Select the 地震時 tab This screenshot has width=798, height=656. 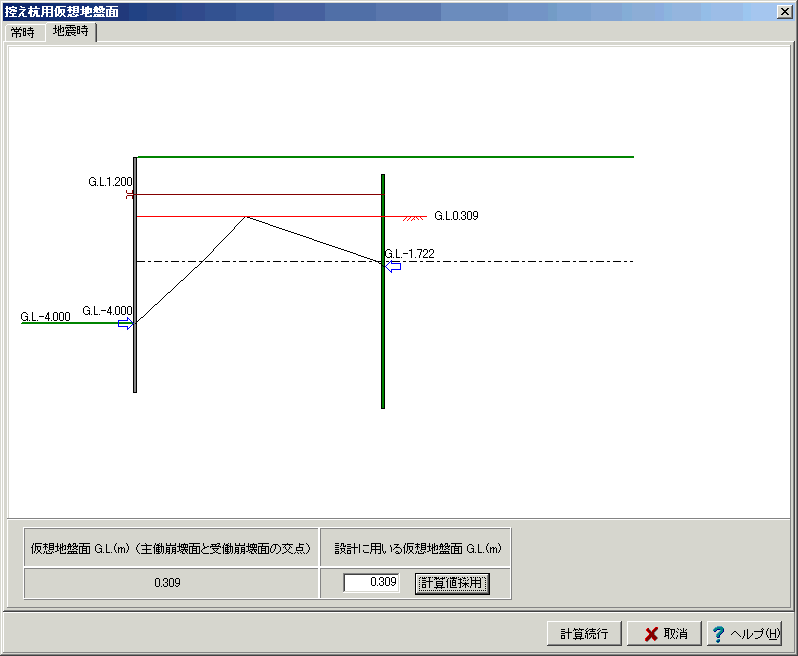(71, 31)
